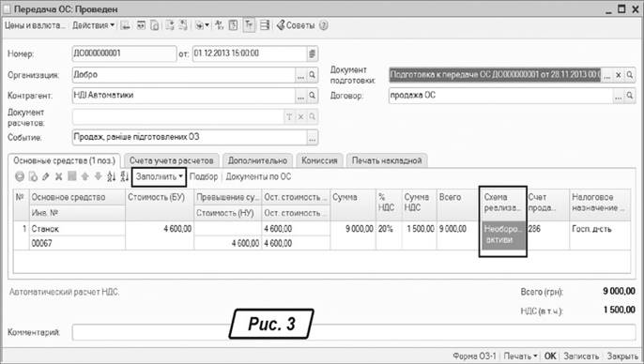Open the Действия dropdown menu
The width and height of the screenshot is (644, 364).
point(93,25)
